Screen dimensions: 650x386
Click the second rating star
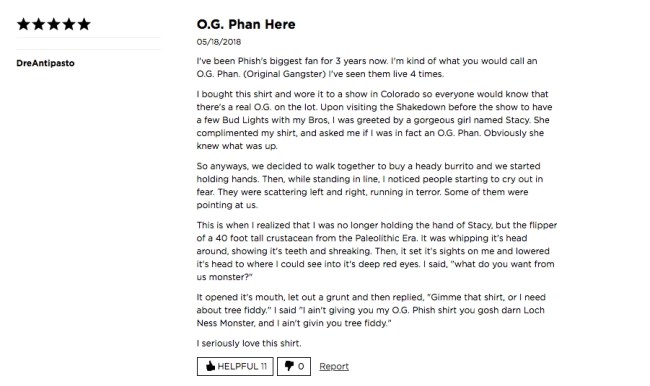coord(39,24)
